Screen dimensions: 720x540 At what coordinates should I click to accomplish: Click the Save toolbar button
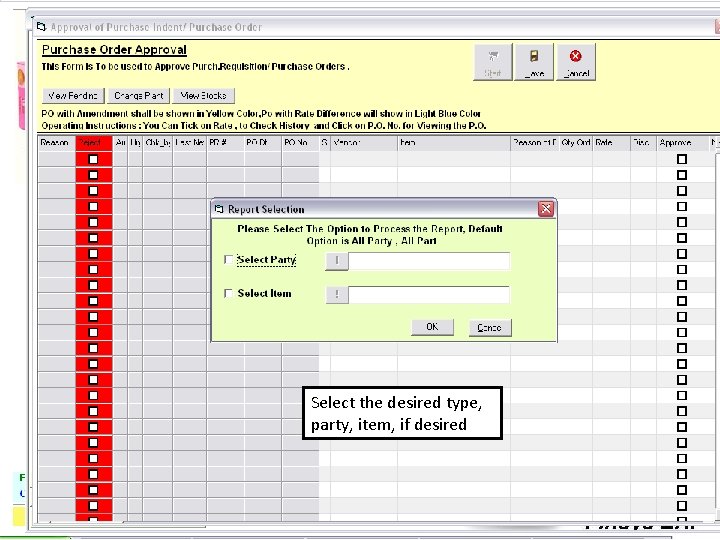(534, 62)
